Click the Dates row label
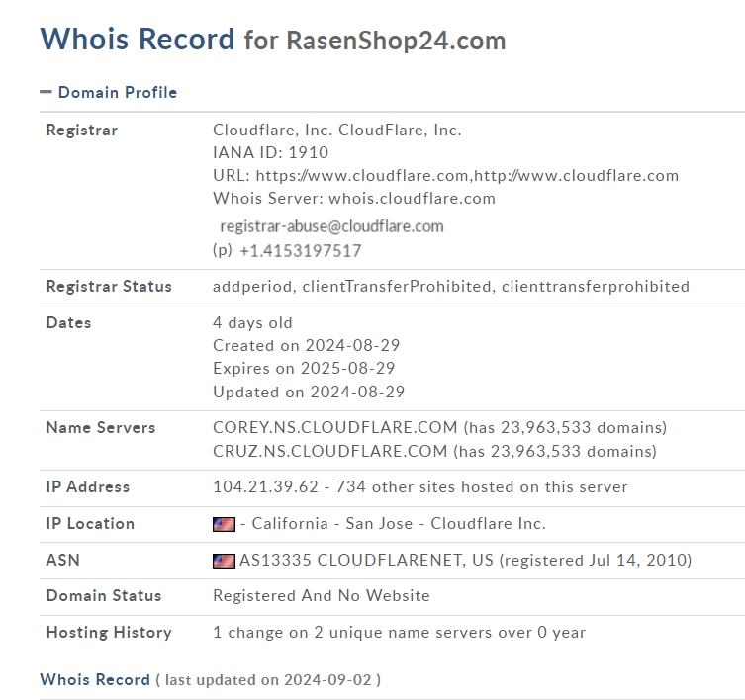The image size is (745, 700). (68, 323)
